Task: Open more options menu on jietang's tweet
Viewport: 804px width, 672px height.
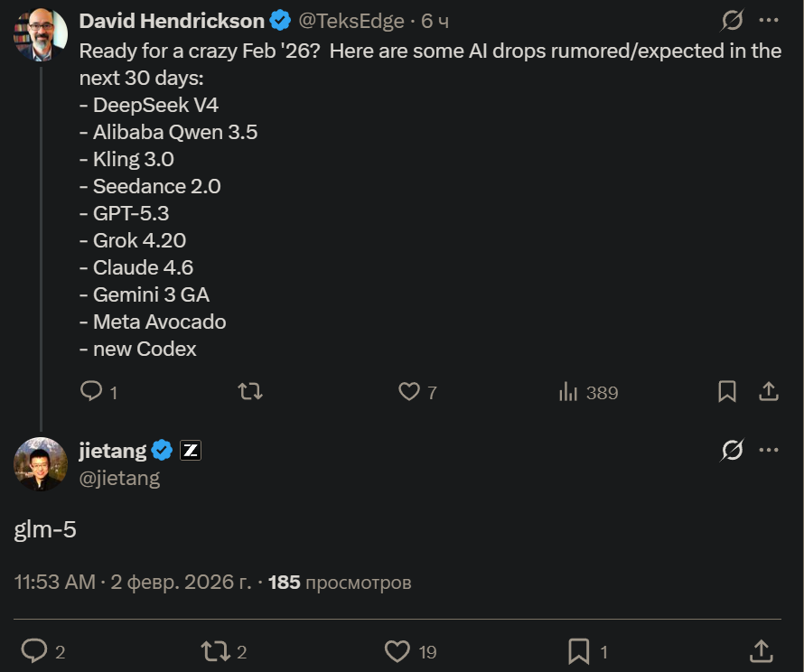Action: (769, 450)
